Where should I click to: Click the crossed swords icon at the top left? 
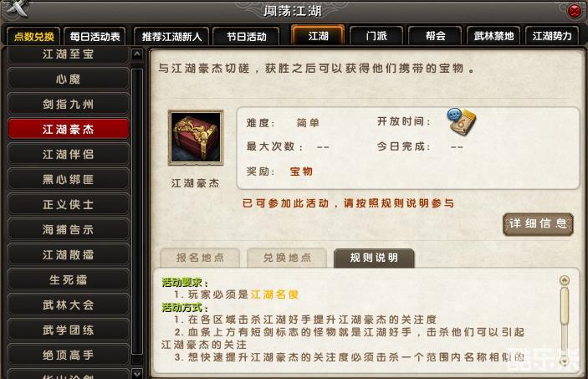pos(17,8)
